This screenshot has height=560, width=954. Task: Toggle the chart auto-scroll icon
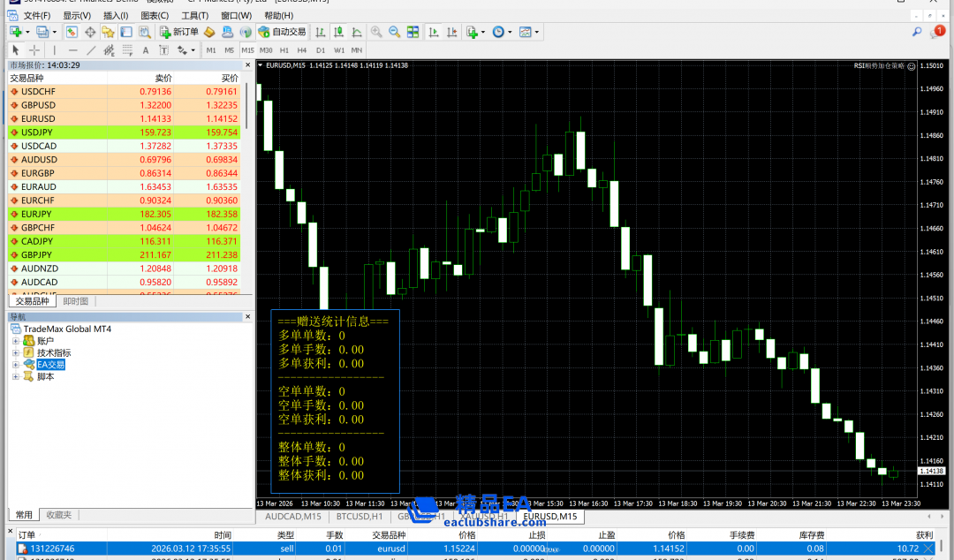tap(434, 32)
